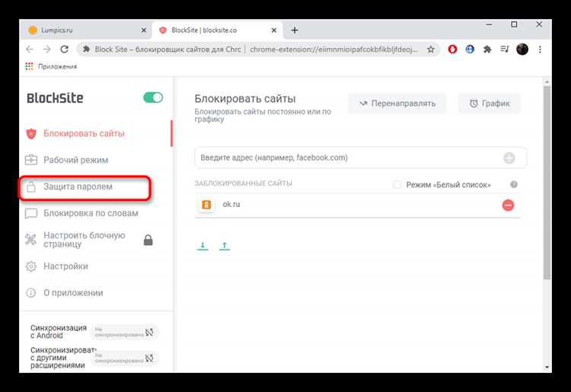Select the BlockSite | blocksite.co tab
Viewport: 571px width, 392px height.
(x=216, y=30)
